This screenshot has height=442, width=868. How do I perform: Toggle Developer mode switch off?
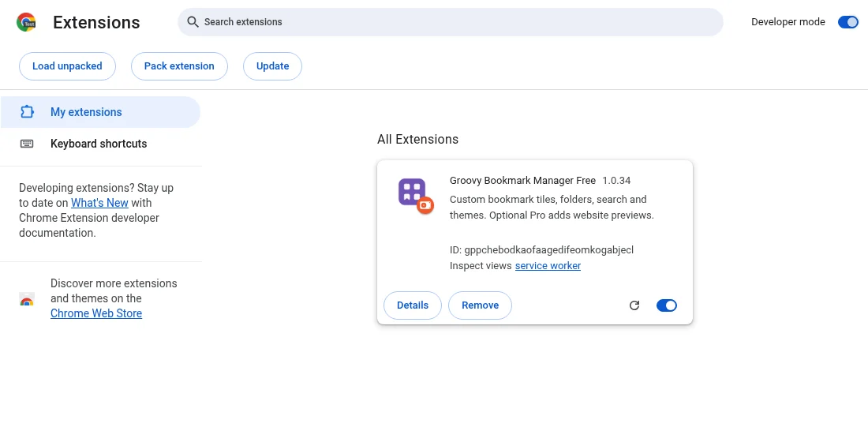(x=848, y=22)
